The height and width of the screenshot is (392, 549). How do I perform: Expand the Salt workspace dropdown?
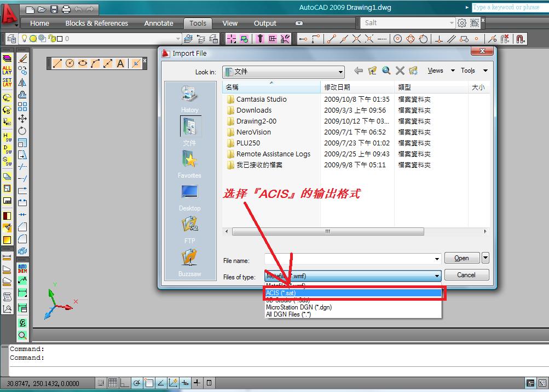pos(452,23)
